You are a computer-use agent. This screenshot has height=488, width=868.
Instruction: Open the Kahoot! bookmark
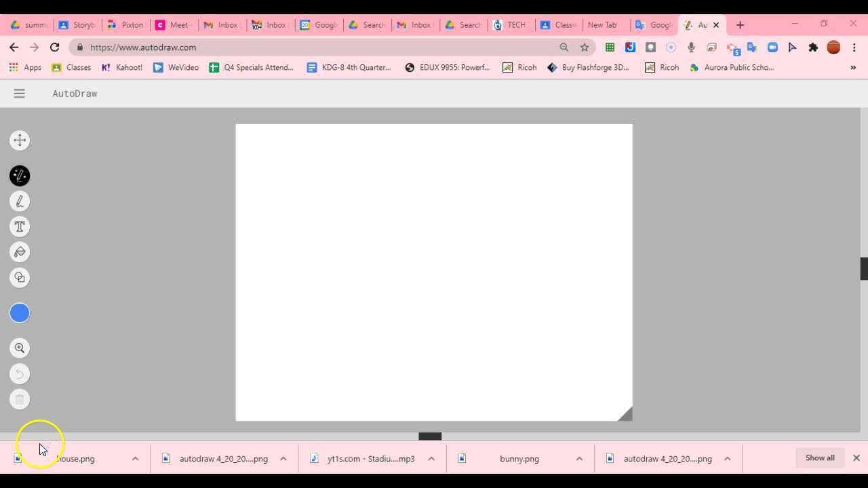(x=121, y=67)
